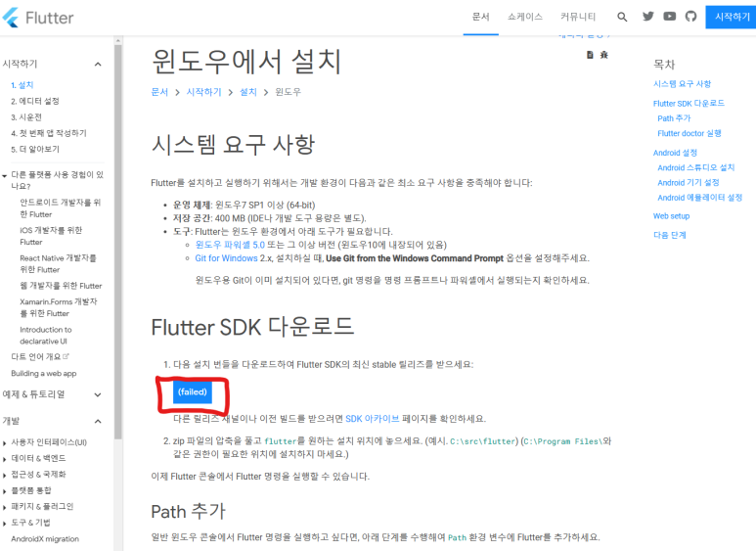
Task: Click the external link icon beside 다트 언어 개요
Action: (x=67, y=356)
